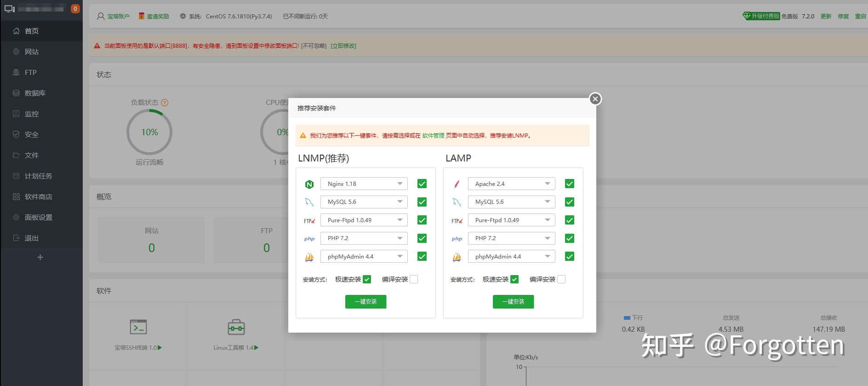The image size is (868, 386).
Task: Click the system gear icon in top bar
Action: click(x=183, y=16)
